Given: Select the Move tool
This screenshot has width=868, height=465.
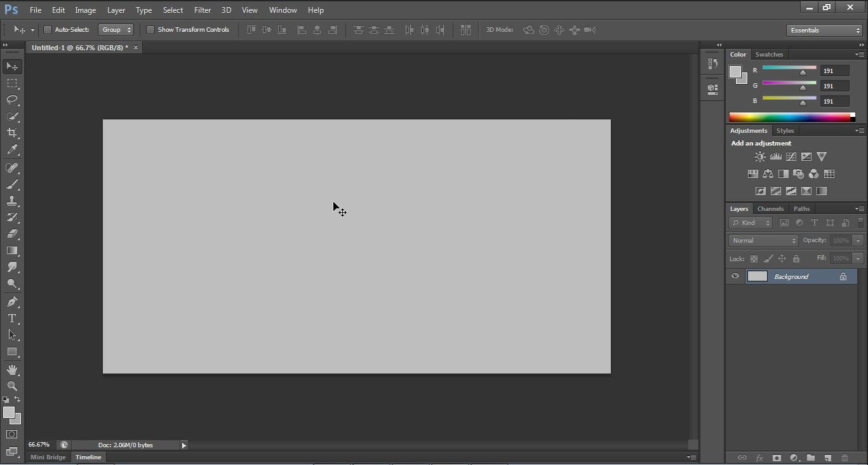Looking at the screenshot, I should pos(12,66).
